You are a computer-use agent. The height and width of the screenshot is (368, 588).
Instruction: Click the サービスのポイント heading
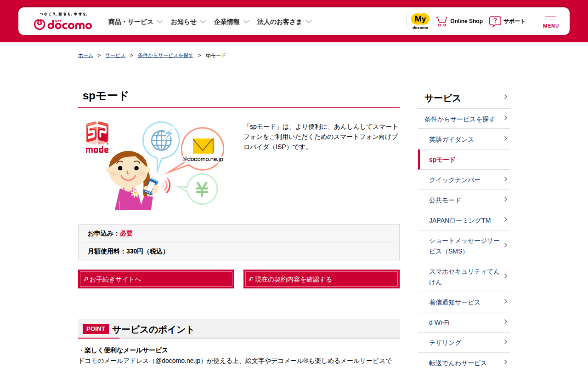click(153, 329)
